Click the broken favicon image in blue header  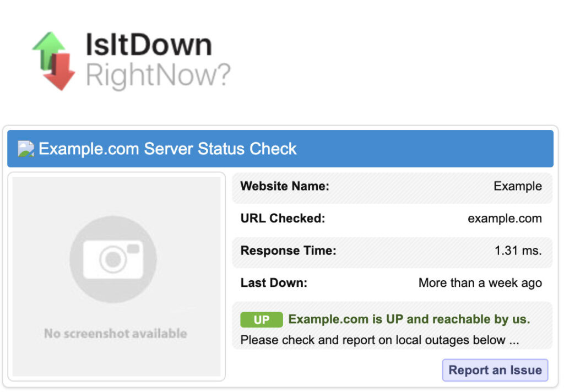click(x=26, y=149)
